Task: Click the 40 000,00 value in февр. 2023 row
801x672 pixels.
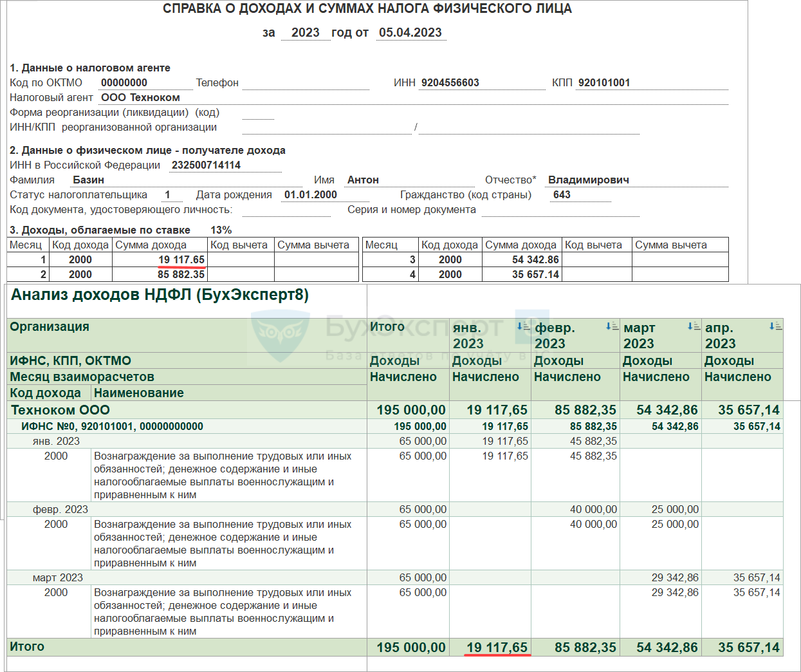Action: click(x=593, y=509)
